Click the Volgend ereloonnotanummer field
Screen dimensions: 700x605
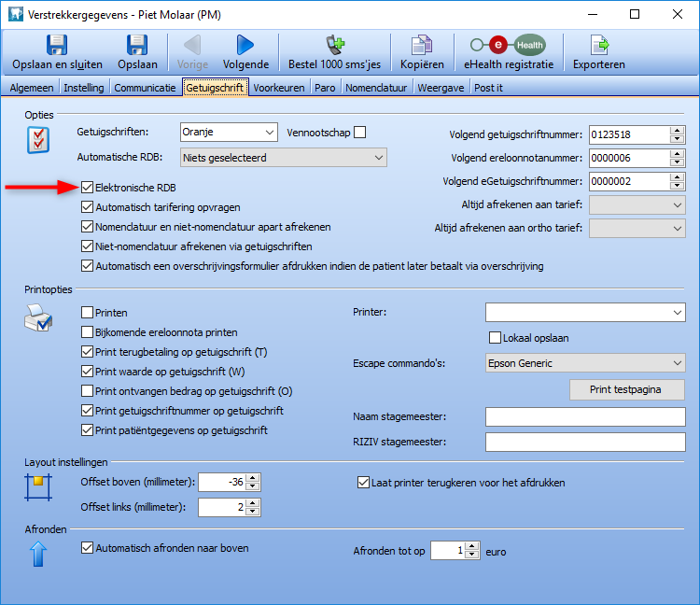629,158
